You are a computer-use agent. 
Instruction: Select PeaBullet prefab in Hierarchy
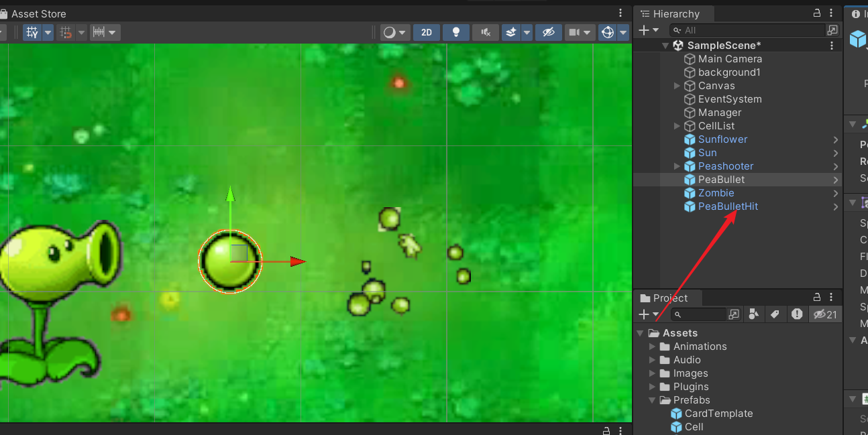point(721,180)
